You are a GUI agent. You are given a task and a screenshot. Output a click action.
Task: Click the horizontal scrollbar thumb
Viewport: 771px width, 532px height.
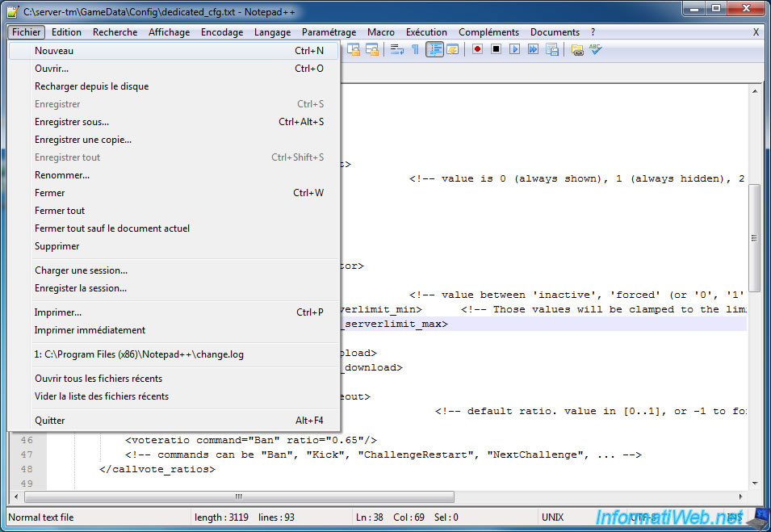[x=239, y=496]
